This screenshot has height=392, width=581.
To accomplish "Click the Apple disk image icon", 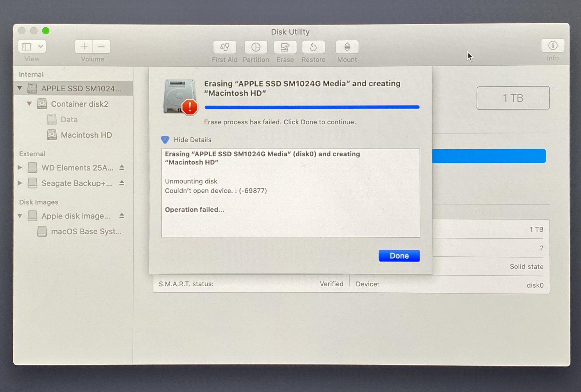I will pyautogui.click(x=32, y=216).
